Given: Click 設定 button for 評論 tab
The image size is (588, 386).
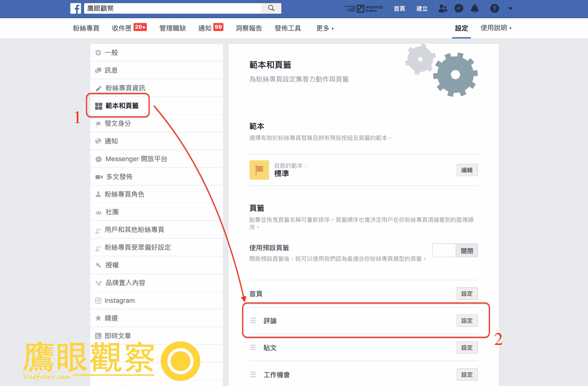Looking at the screenshot, I should point(467,320).
